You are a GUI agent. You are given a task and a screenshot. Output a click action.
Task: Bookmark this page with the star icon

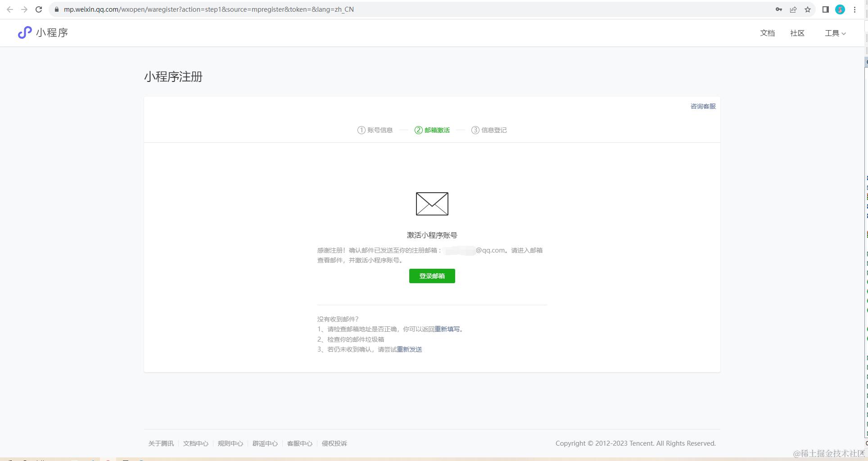tap(808, 9)
